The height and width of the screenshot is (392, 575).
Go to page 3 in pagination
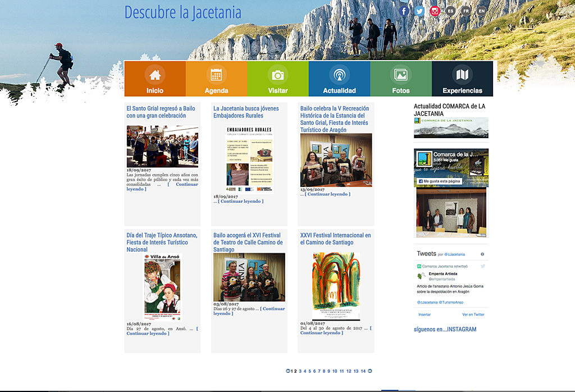coord(300,371)
